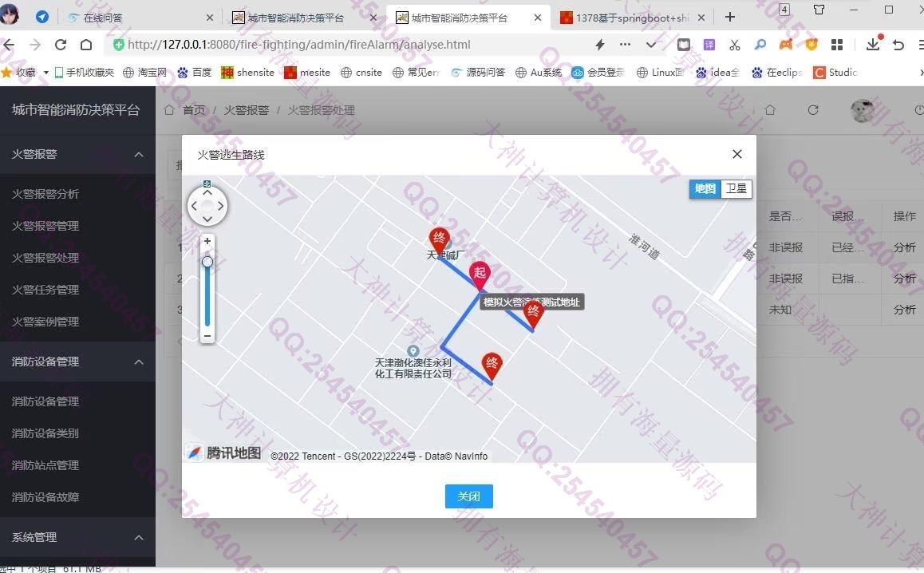Open the three-dots menu in the address bar

(x=626, y=44)
